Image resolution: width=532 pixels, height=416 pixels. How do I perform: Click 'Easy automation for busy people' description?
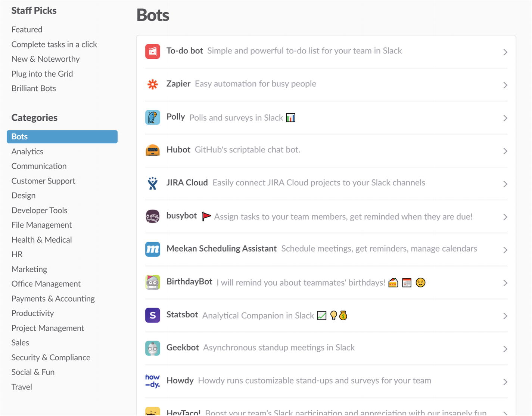pos(255,84)
